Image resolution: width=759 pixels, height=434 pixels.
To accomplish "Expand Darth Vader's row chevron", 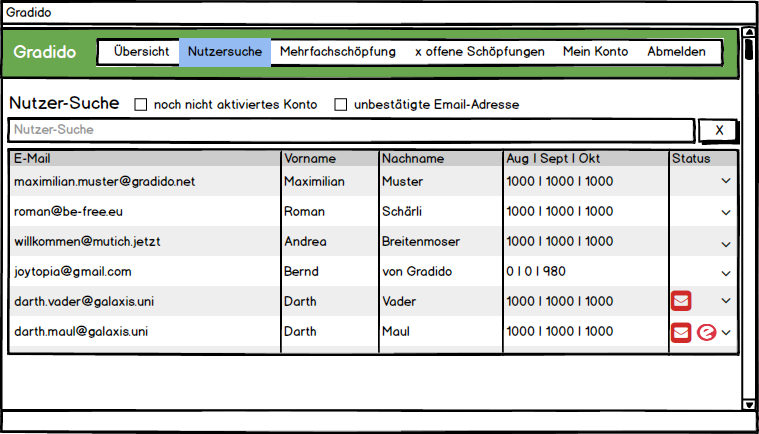I will tap(726, 301).
